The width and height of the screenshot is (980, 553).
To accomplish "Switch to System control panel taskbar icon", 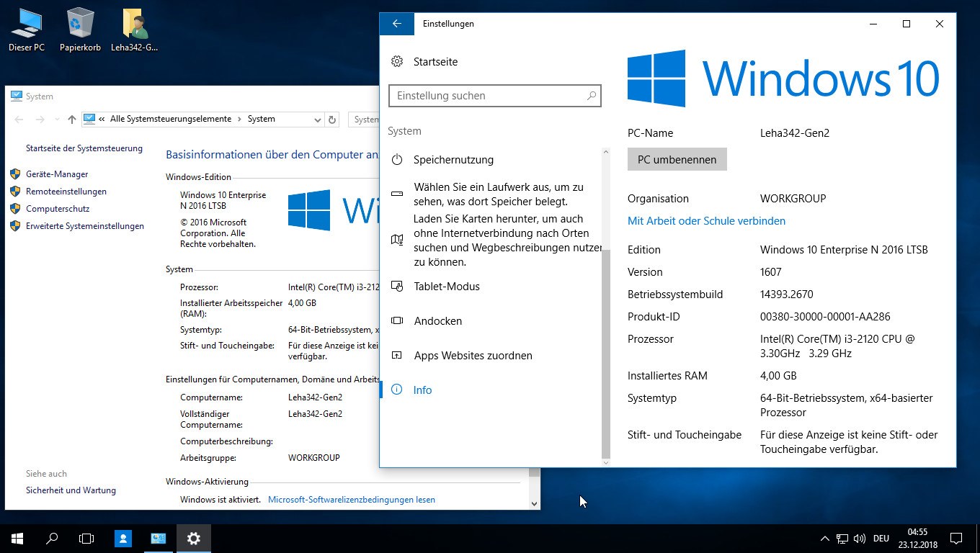I will coord(159,539).
